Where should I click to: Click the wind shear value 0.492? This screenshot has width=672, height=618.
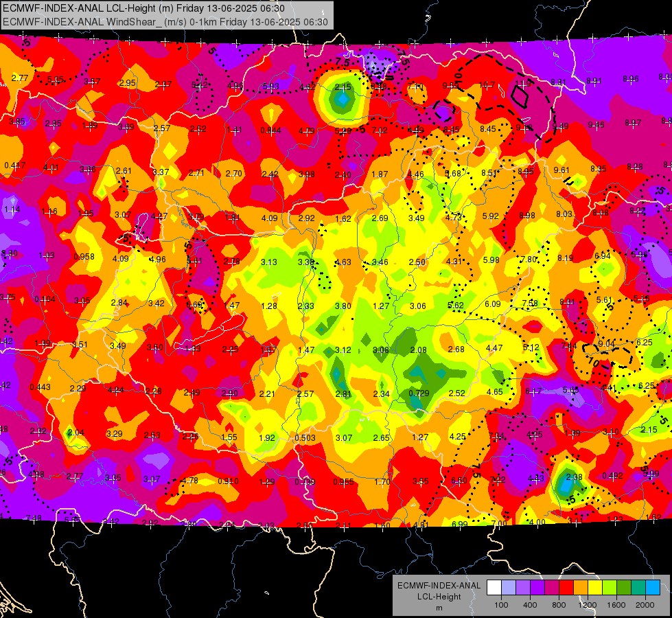coord(613,476)
